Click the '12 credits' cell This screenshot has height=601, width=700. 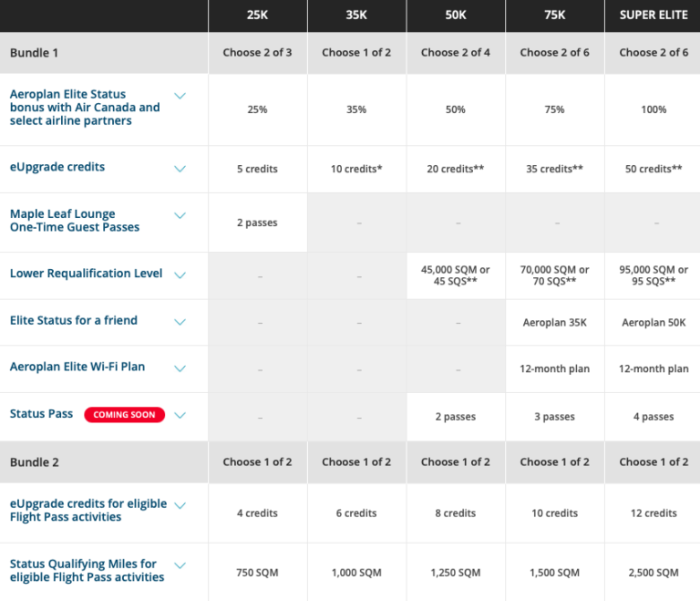pyautogui.click(x=654, y=513)
